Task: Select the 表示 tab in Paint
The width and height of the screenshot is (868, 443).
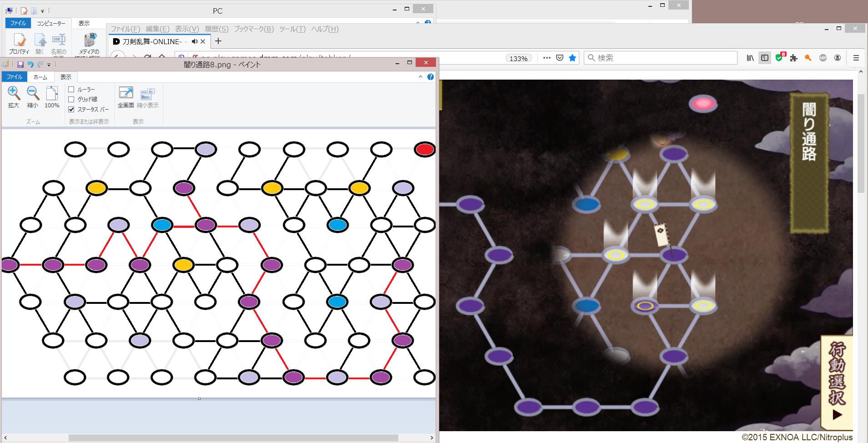Action: click(x=66, y=77)
